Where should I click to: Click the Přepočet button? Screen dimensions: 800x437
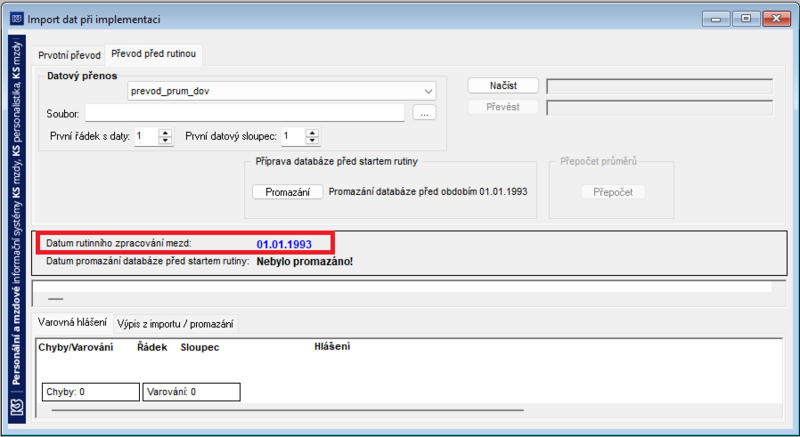coord(613,192)
